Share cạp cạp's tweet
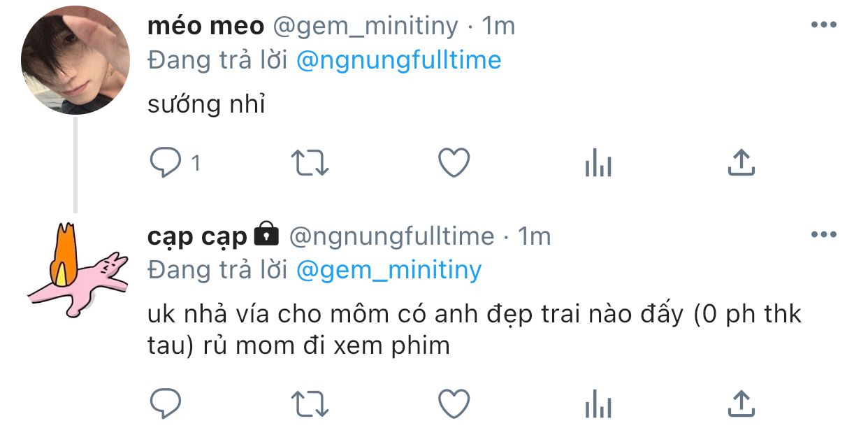Image resolution: width=868 pixels, height=435 pixels. tap(741, 402)
